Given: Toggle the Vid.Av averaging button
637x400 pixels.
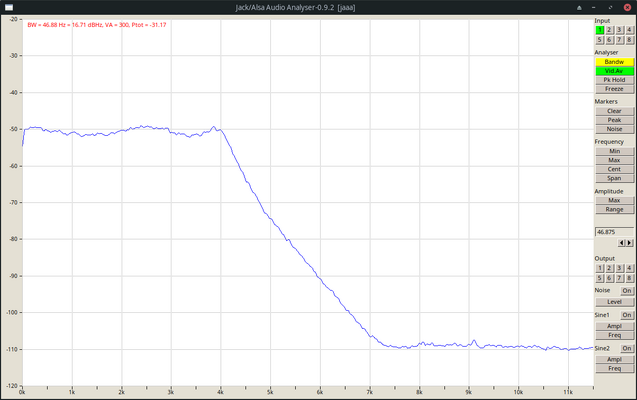Looking at the screenshot, I should 614,71.
